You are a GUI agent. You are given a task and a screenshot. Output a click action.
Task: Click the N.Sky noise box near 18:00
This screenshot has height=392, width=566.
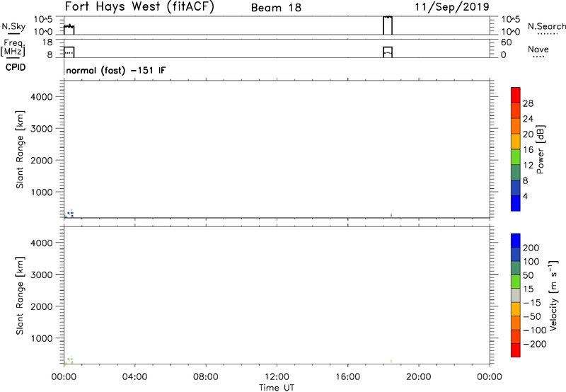click(388, 25)
